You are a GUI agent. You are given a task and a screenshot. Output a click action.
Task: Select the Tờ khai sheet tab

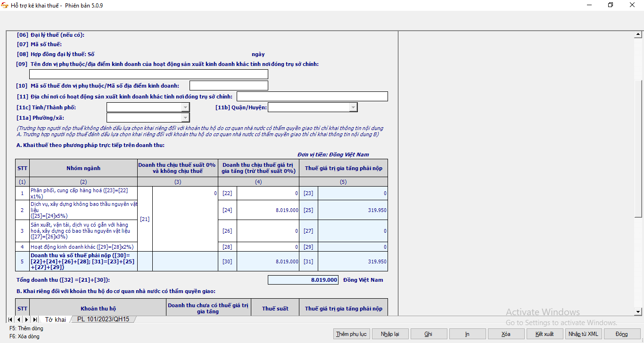[x=55, y=319]
